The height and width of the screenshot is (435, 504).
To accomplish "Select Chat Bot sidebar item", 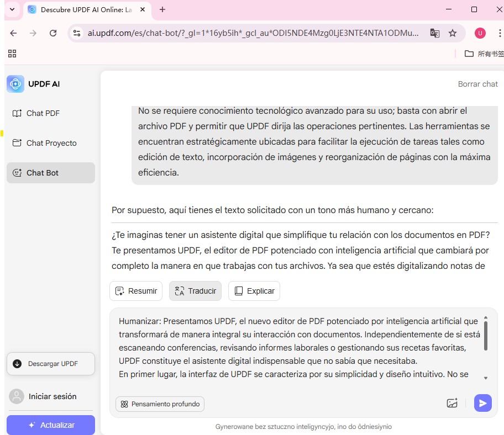I will tap(50, 173).
